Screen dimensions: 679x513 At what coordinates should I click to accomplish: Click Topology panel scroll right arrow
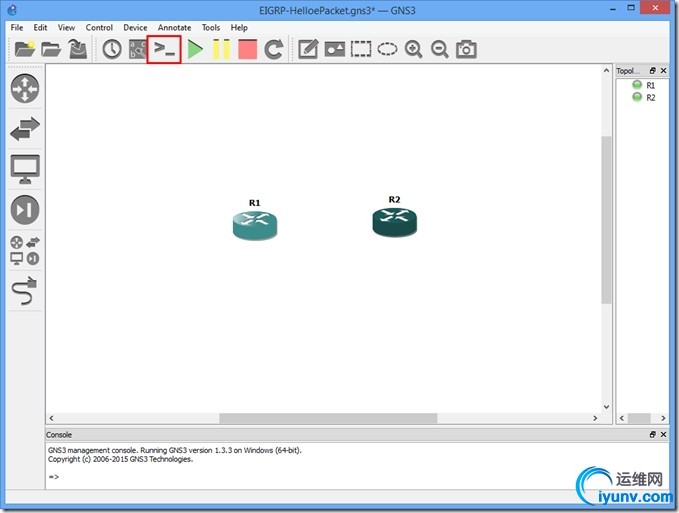(x=663, y=418)
